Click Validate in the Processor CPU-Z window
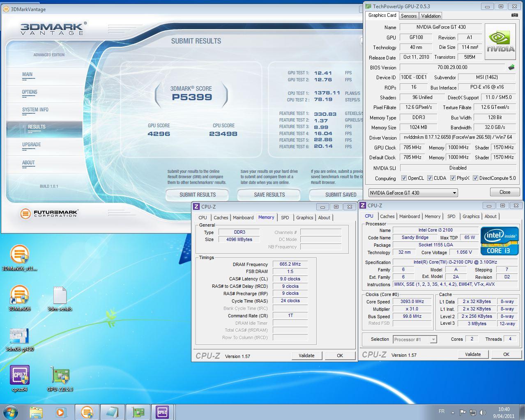 pyautogui.click(x=473, y=354)
